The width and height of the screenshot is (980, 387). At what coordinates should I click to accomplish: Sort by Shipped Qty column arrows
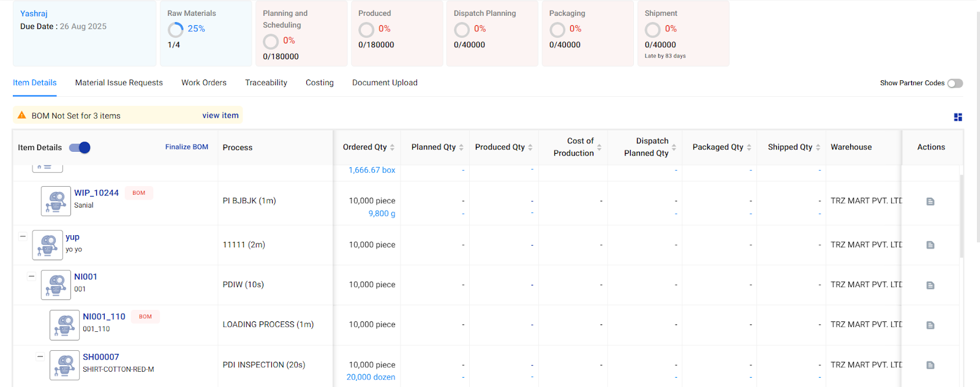pyautogui.click(x=818, y=148)
